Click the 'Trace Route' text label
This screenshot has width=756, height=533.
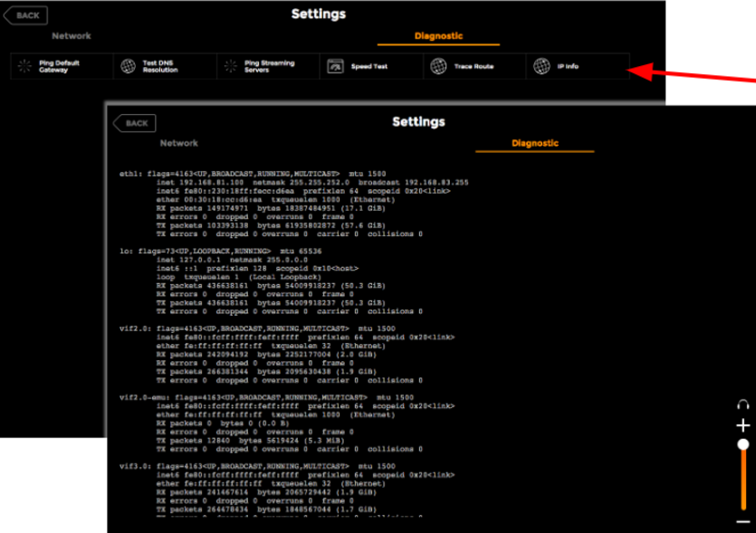point(474,66)
